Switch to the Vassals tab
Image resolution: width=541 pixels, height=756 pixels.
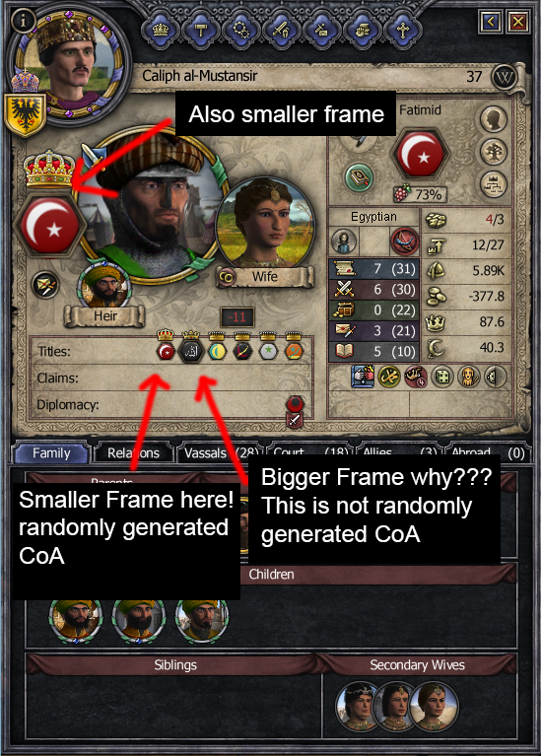point(221,453)
